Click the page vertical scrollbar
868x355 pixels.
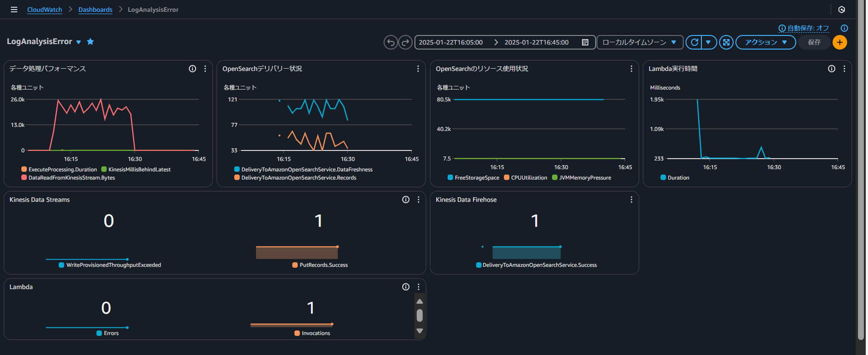861,170
